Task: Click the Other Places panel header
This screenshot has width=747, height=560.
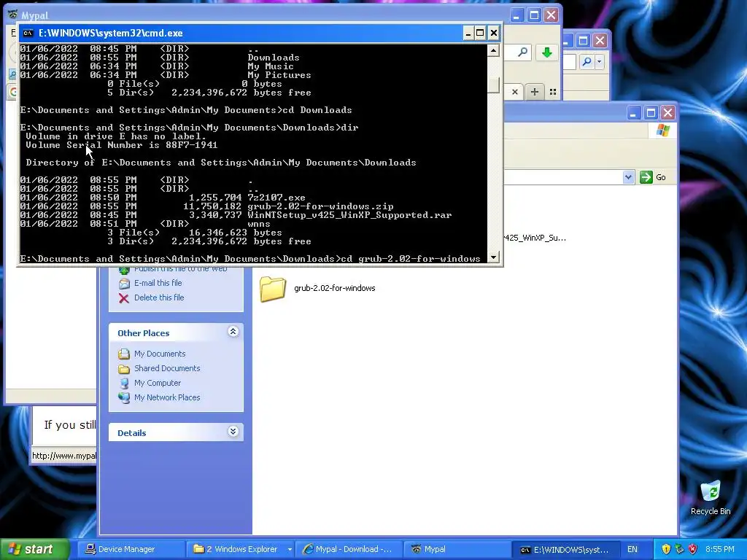Action: [177, 332]
